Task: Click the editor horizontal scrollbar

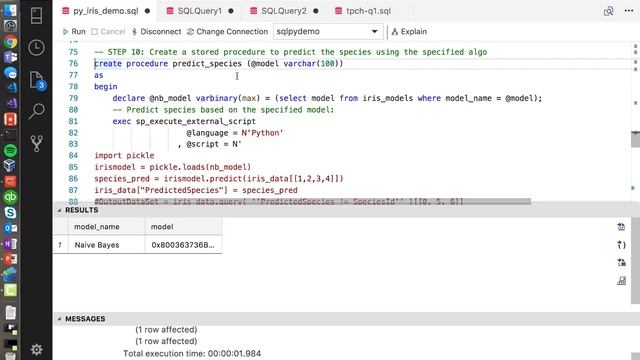Action: [x=312, y=201]
